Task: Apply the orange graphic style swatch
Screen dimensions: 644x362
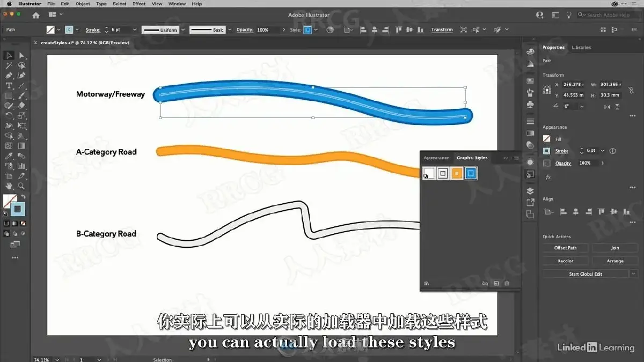Action: tap(457, 173)
